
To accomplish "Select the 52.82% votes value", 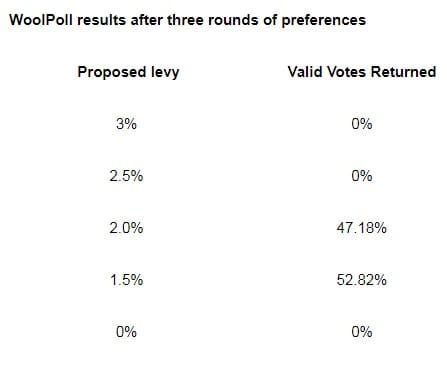I will click(362, 280).
